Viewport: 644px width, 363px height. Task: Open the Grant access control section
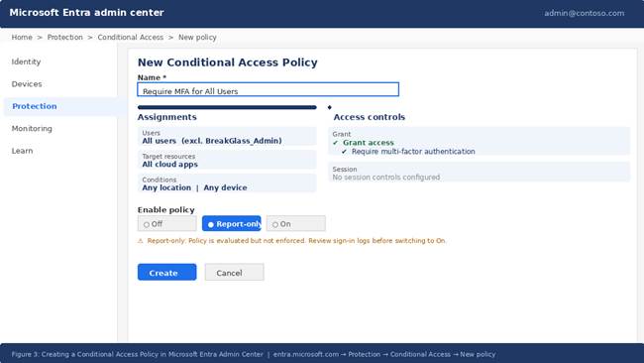click(x=479, y=142)
